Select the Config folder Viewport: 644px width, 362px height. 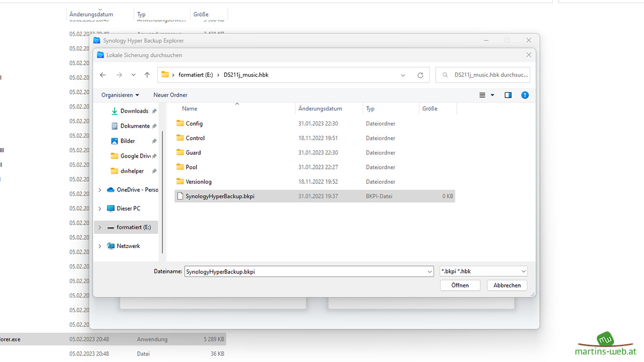tap(189, 123)
